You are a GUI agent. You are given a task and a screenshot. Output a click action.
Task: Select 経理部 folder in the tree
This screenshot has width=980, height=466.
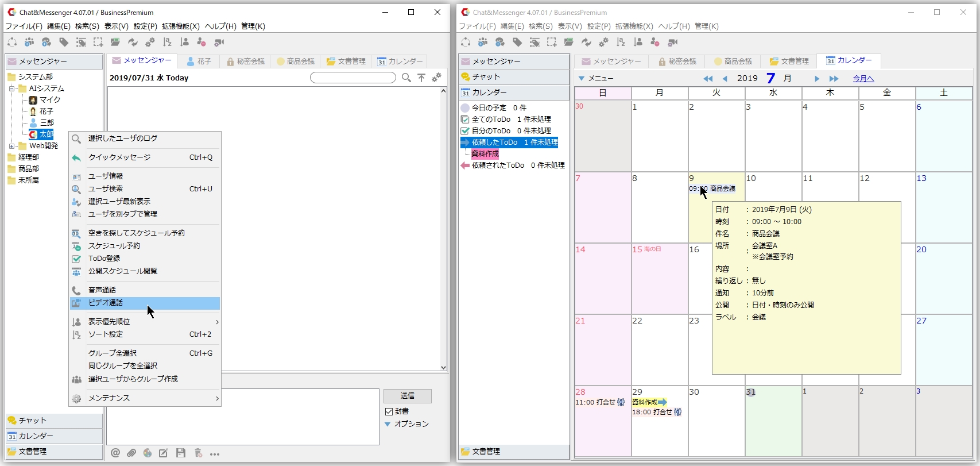point(24,157)
